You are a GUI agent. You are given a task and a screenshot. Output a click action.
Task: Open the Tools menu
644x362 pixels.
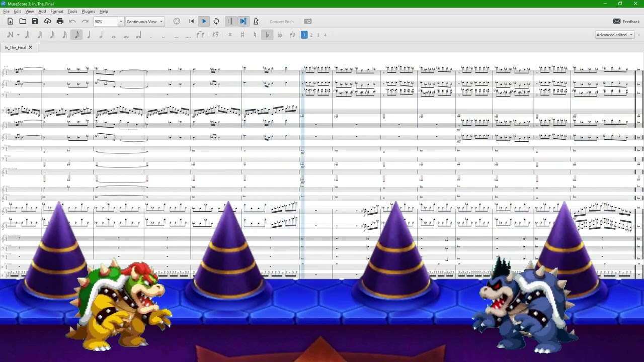pyautogui.click(x=72, y=11)
